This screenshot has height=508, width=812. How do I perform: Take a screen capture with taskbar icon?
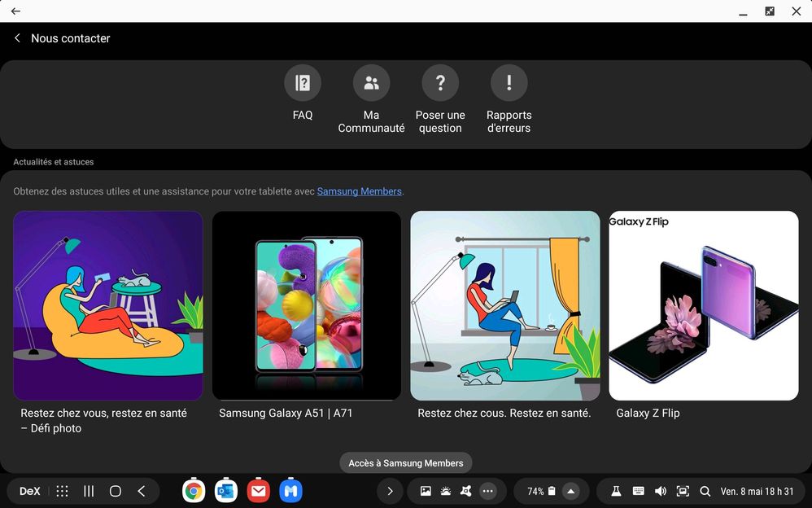click(683, 491)
